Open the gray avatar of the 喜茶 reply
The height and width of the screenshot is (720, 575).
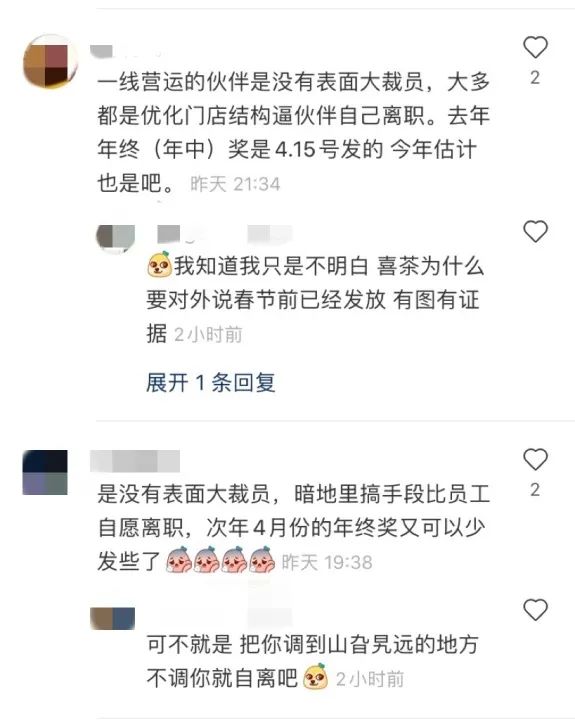[115, 238]
